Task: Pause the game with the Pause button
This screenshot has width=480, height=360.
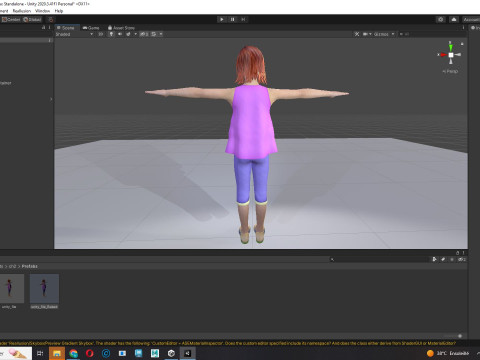Action: pyautogui.click(x=232, y=19)
